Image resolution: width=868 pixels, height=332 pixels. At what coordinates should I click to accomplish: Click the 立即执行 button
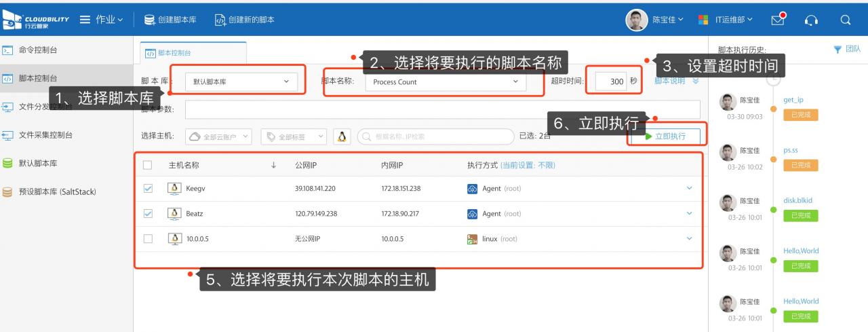click(x=665, y=136)
